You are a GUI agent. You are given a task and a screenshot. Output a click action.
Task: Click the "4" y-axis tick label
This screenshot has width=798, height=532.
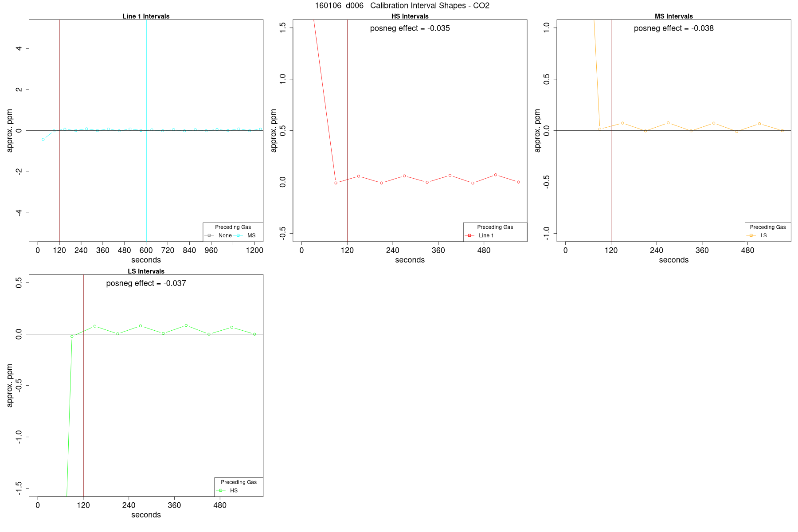pyautogui.click(x=19, y=48)
